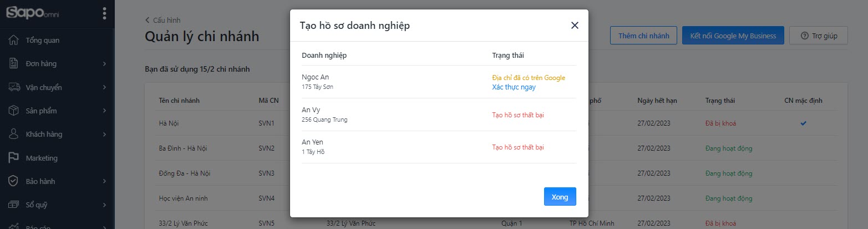This screenshot has width=868, height=229.
Task: Click Đang hoạt động status for SVN2 row
Action: pos(729,148)
